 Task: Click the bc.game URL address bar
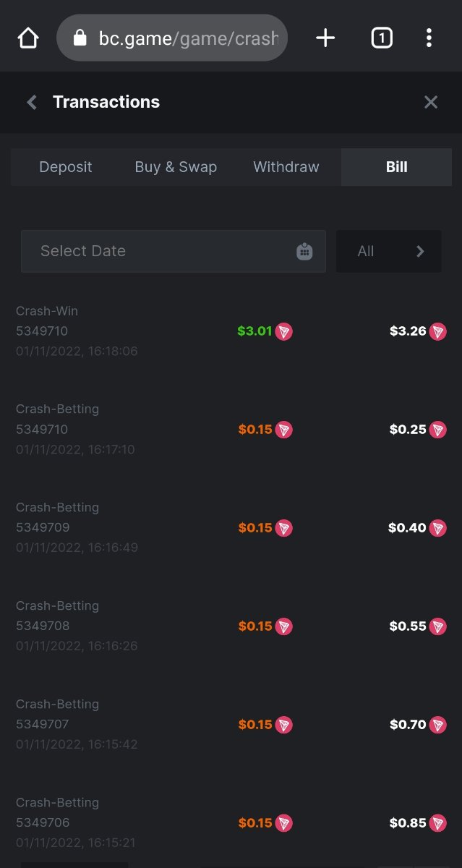pos(188,38)
